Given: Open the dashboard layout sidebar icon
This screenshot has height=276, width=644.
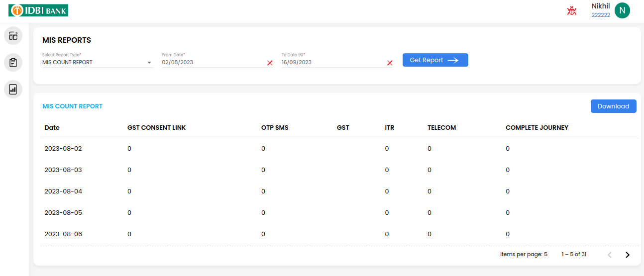Looking at the screenshot, I should tap(13, 36).
